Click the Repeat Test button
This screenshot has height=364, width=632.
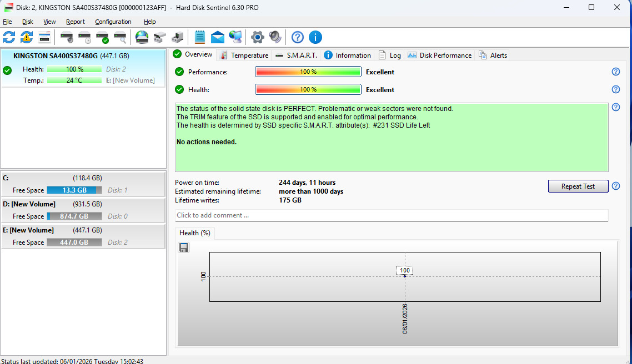pos(578,186)
